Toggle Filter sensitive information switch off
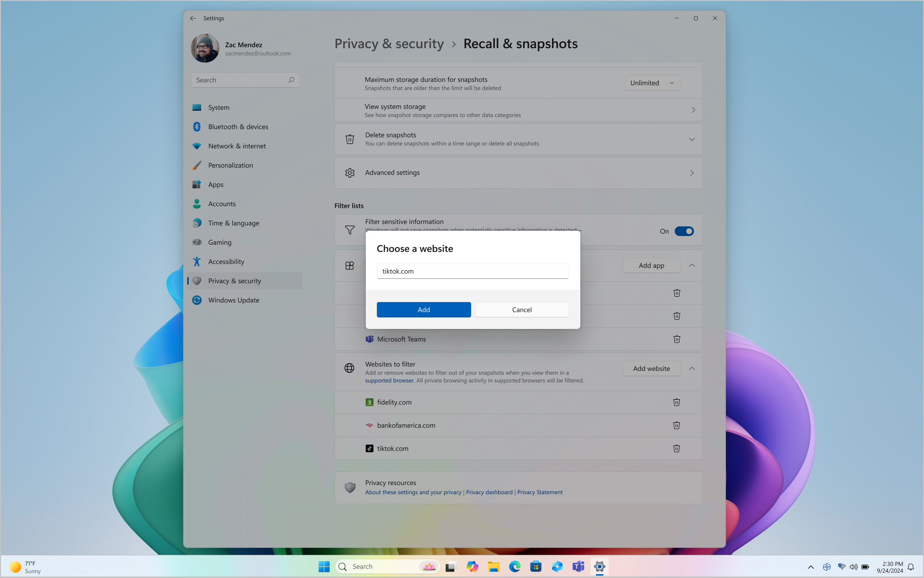 click(x=684, y=231)
